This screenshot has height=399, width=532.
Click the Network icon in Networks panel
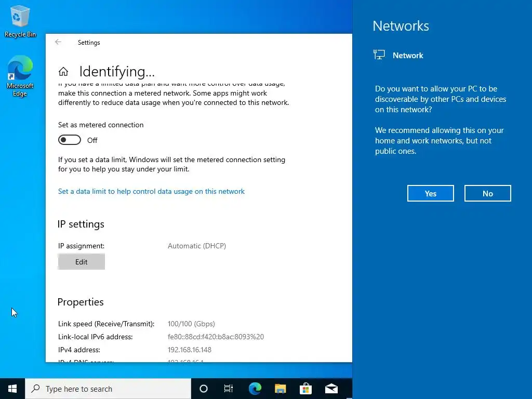(379, 55)
